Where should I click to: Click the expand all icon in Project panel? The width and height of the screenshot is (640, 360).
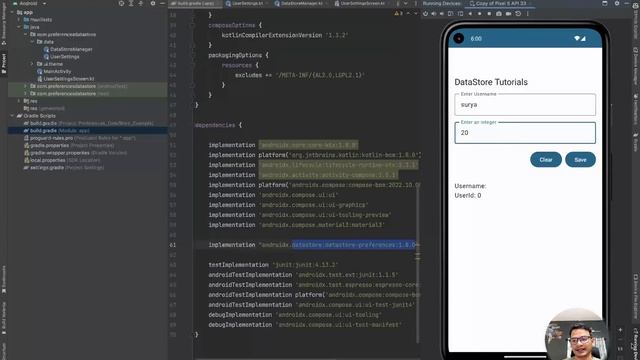[131, 3]
